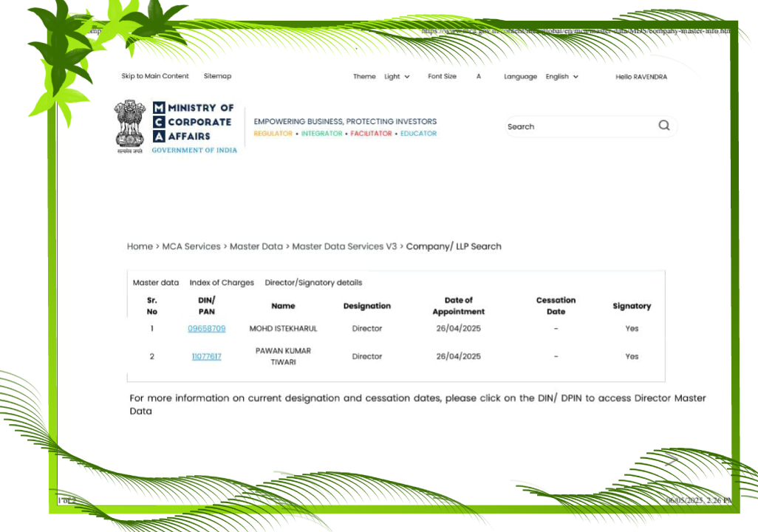The height and width of the screenshot is (532, 758).
Task: Open DIN link 09658709
Action: 206,328
